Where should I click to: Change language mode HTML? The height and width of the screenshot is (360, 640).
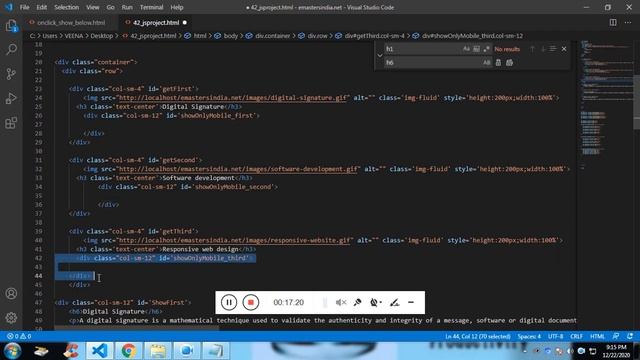[598, 336]
